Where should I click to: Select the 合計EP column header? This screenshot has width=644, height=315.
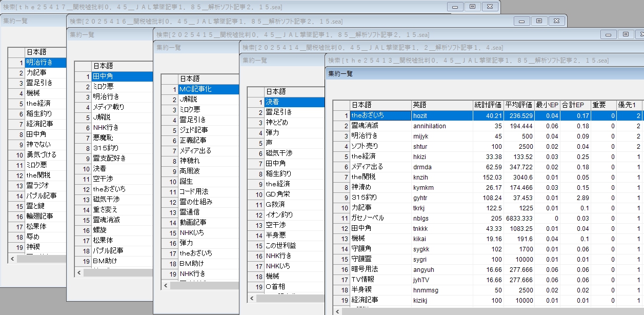(576, 105)
